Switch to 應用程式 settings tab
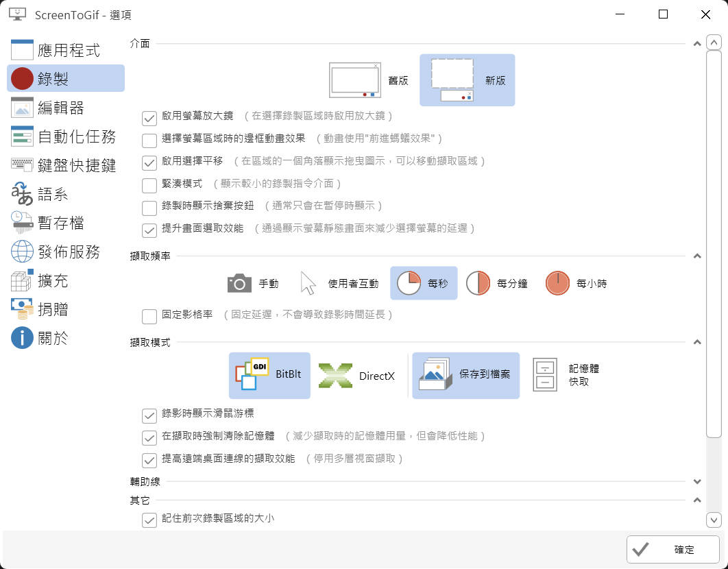The width and height of the screenshot is (728, 569). point(66,49)
